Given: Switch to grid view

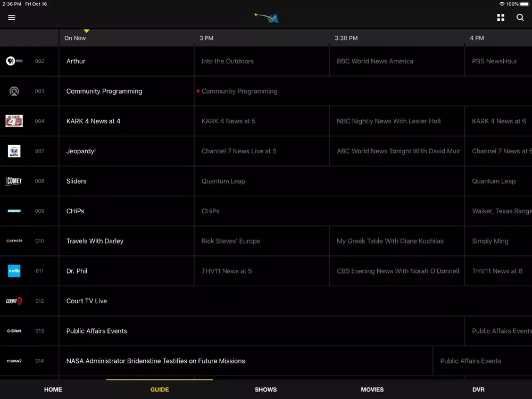Looking at the screenshot, I should click(x=501, y=18).
